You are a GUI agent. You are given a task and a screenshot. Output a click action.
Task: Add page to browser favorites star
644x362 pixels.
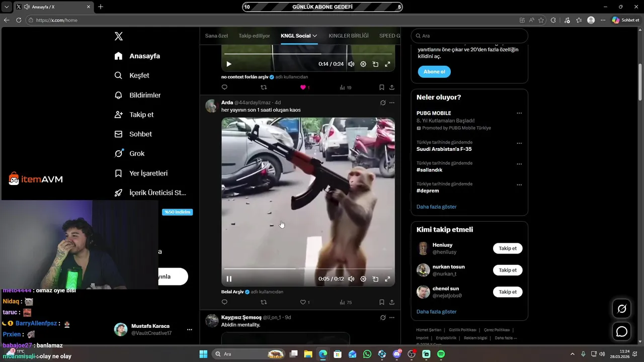[541, 20]
